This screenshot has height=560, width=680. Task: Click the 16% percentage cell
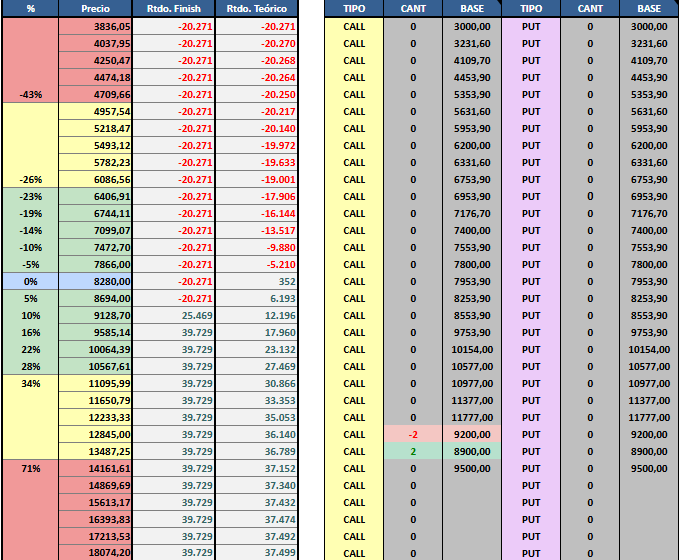coord(30,332)
